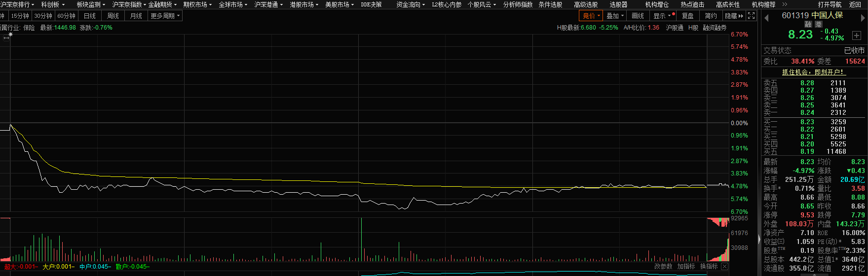Add 中国人保 to watchlist with plus icon
The height and width of the screenshot is (276, 868).
pos(857,36)
